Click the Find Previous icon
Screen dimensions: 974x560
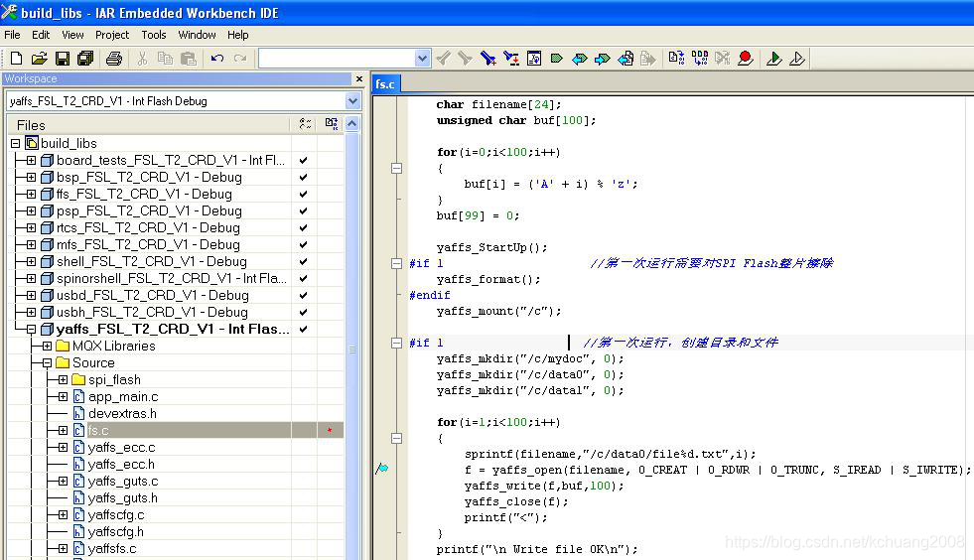click(x=443, y=59)
